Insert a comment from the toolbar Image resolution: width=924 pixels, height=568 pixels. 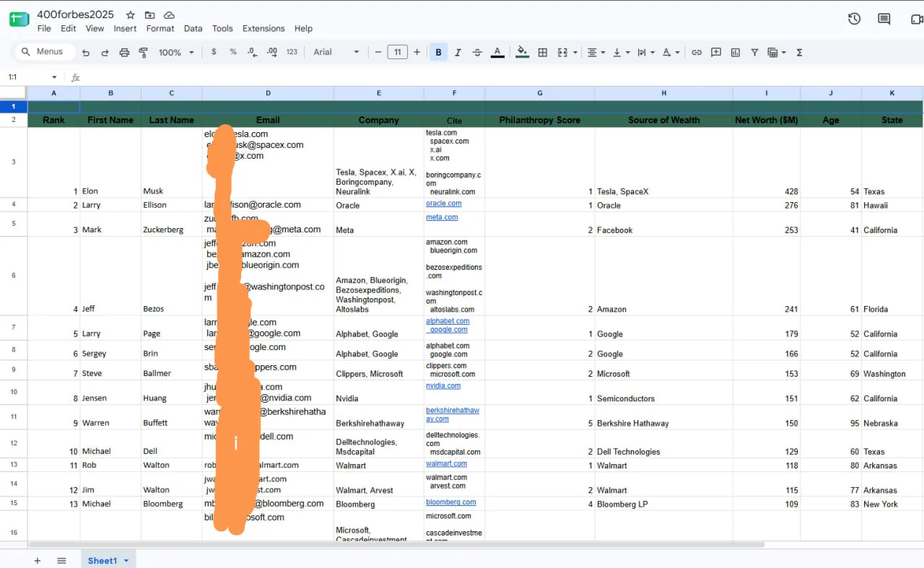click(x=716, y=52)
